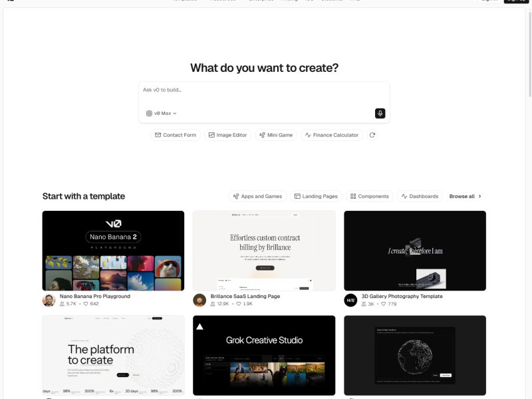Like Brillance SaaS Landing Page via heart icon
532x399 pixels.
click(x=239, y=304)
